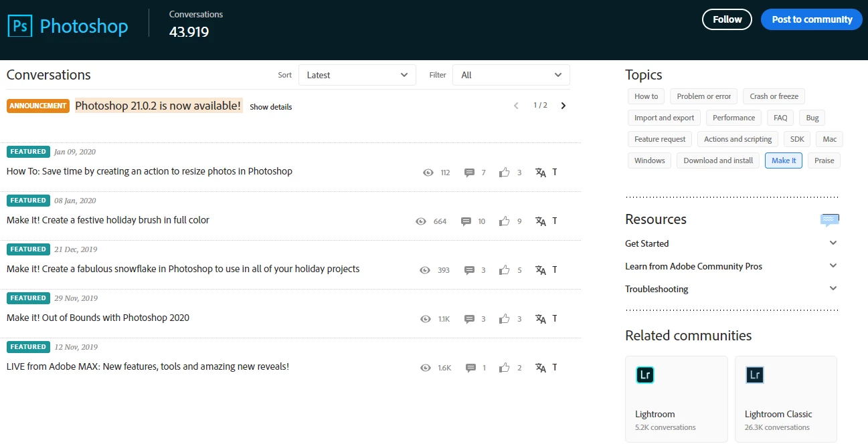Like the resize photos action post
This screenshot has height=444, width=868.
click(505, 173)
